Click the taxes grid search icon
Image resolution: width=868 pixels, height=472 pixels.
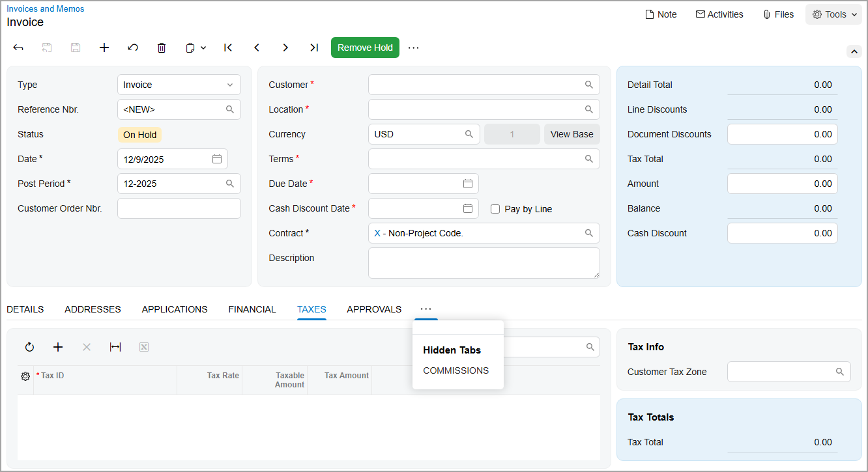590,347
